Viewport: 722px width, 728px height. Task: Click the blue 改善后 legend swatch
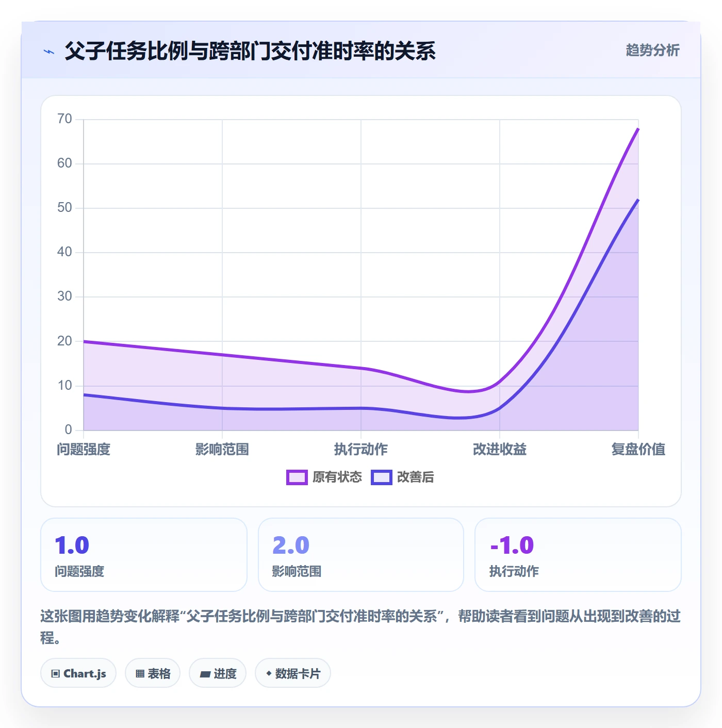[x=382, y=477]
